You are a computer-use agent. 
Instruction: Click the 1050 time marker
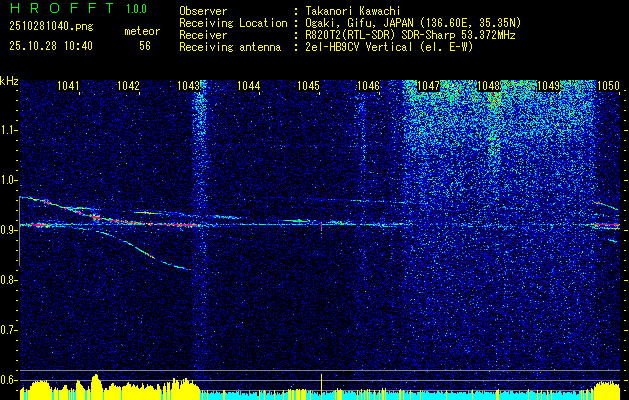coord(609,85)
